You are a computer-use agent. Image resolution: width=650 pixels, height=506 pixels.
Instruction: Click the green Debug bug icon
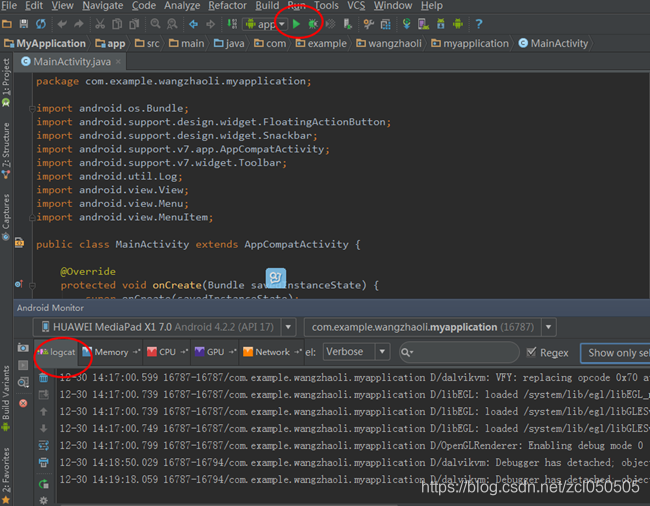pyautogui.click(x=313, y=24)
